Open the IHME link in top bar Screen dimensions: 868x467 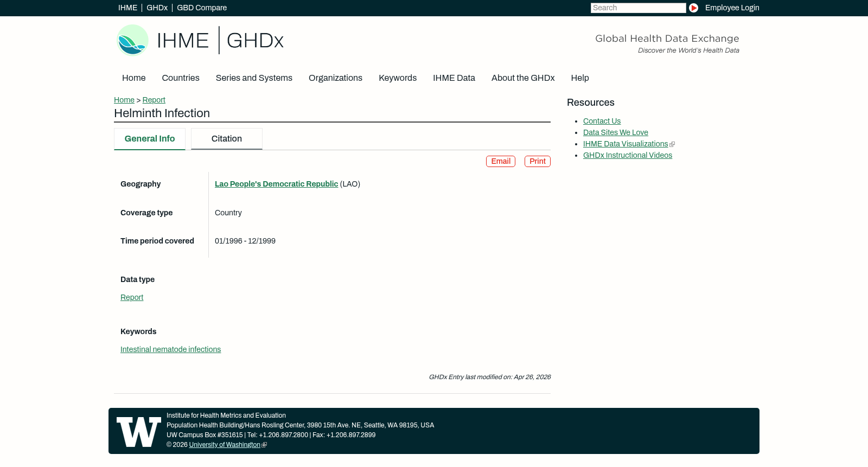pyautogui.click(x=127, y=8)
